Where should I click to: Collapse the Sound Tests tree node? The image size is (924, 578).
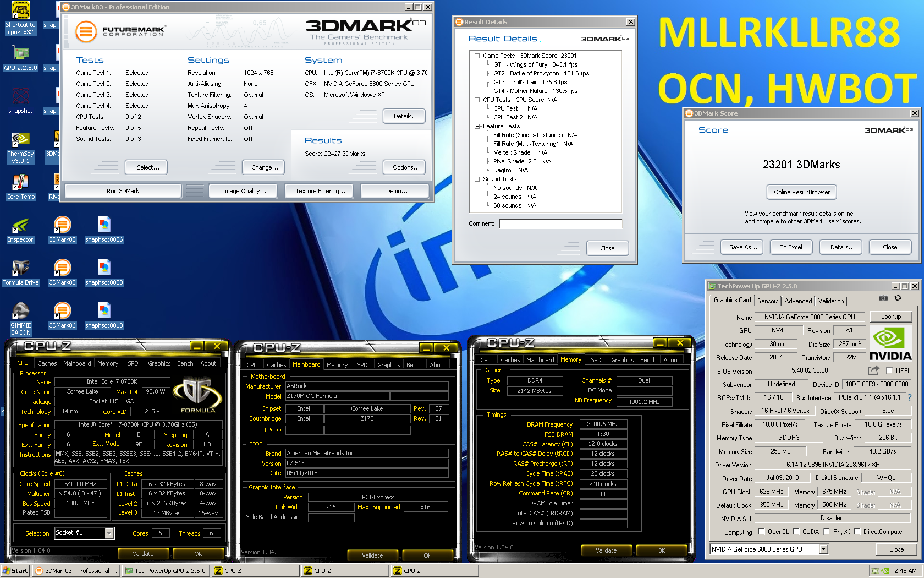(477, 179)
